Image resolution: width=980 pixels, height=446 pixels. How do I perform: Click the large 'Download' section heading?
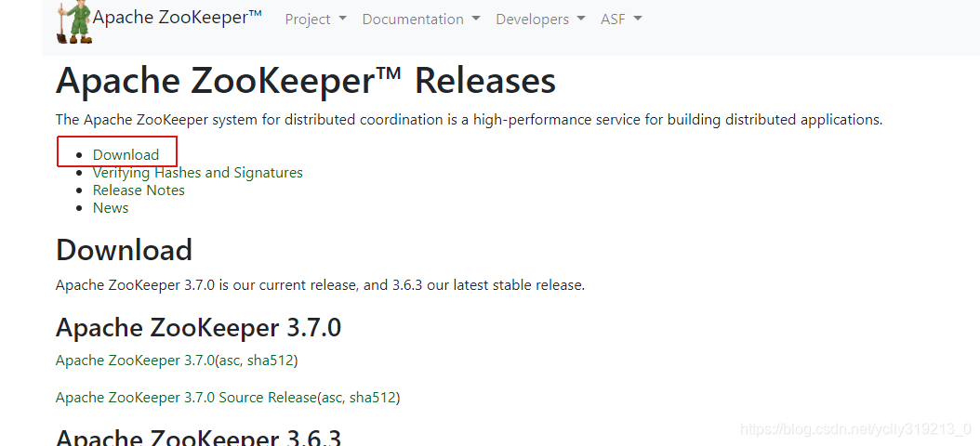(124, 250)
